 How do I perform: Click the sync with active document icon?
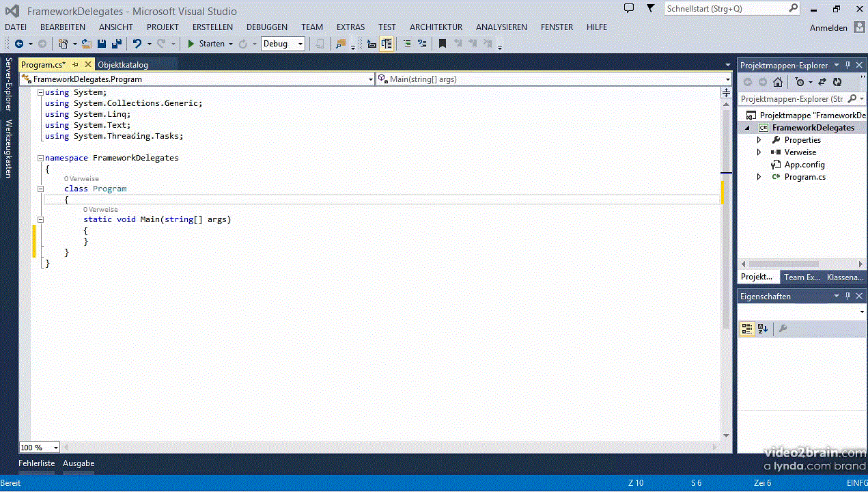point(822,82)
